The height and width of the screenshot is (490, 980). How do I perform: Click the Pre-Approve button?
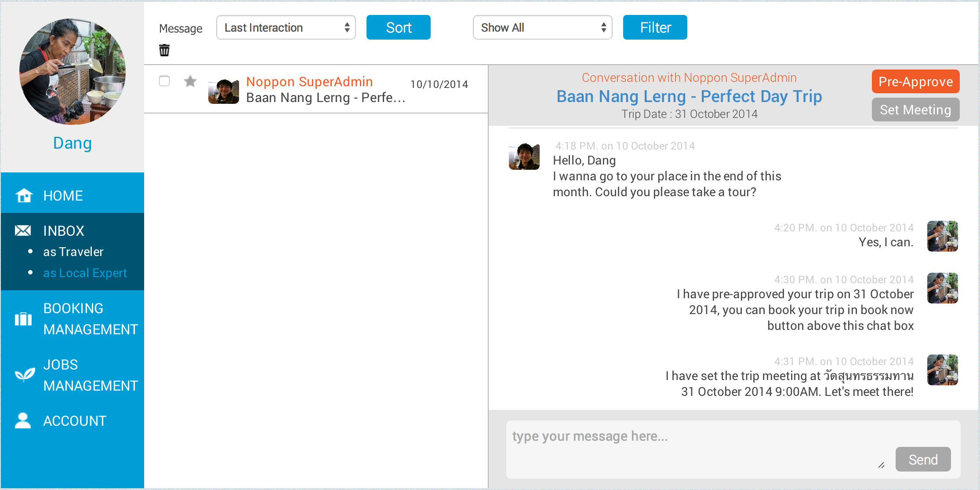(x=916, y=81)
